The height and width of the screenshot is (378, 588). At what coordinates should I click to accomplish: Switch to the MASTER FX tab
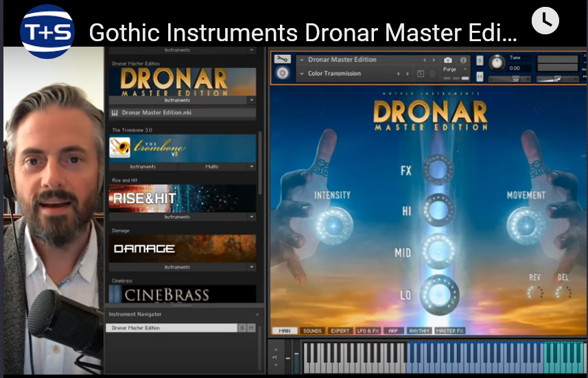449,331
